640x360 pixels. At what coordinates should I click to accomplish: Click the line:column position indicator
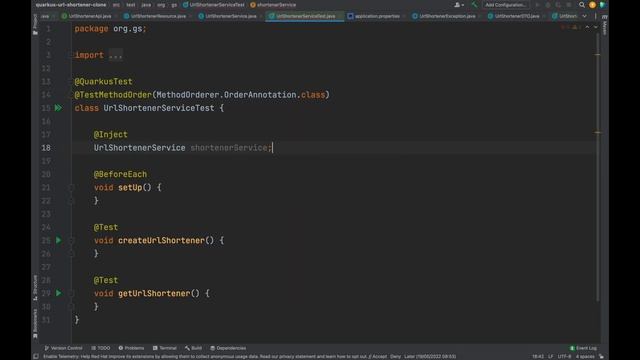538,356
